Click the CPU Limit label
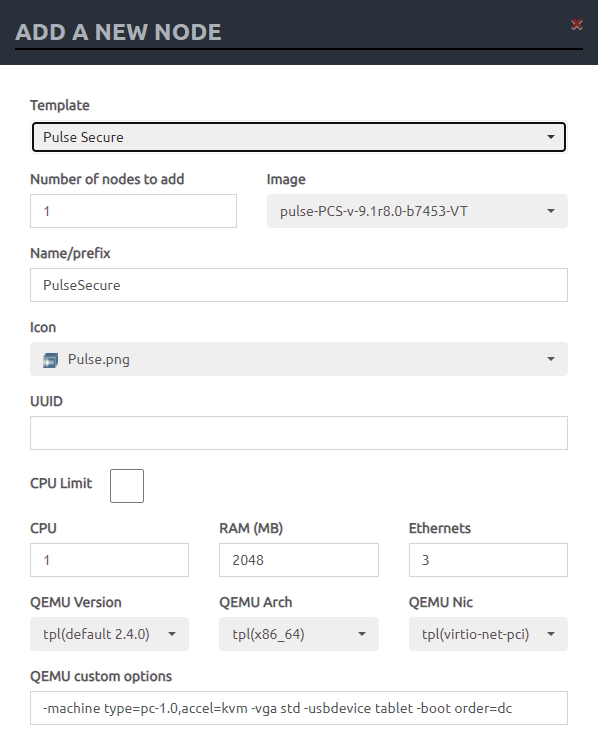 click(61, 483)
